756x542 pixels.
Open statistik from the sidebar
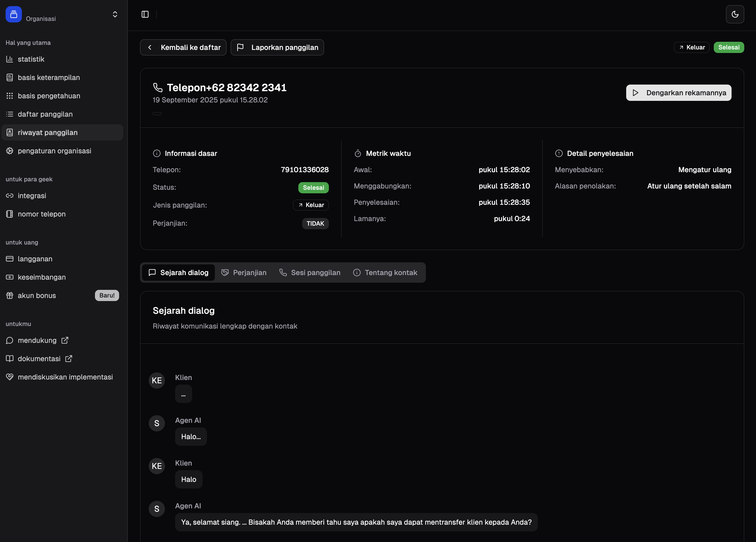31,59
